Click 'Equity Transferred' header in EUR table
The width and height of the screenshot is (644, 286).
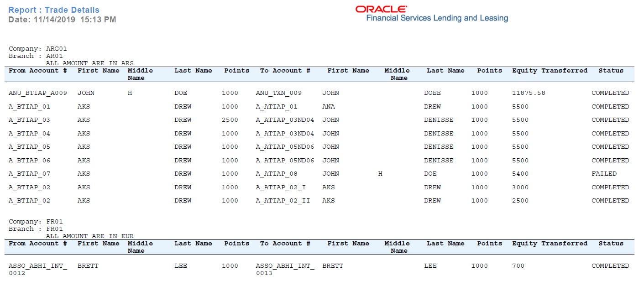(550, 244)
